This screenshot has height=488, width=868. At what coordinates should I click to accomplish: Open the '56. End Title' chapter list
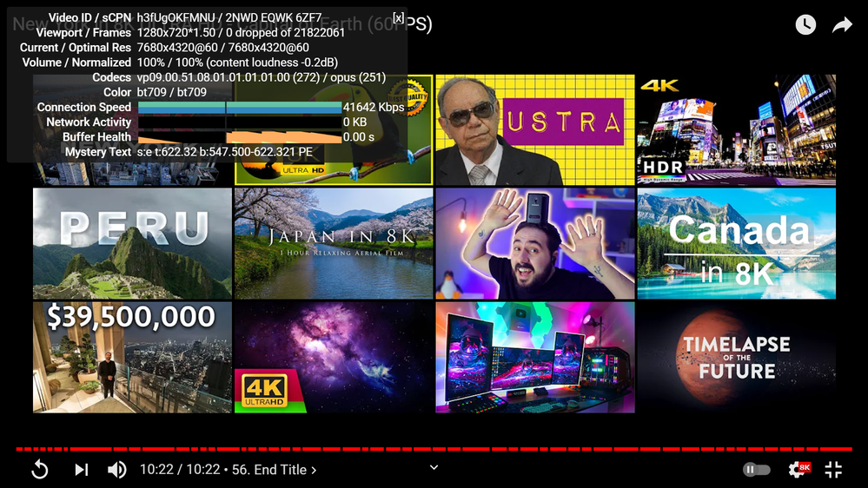click(275, 470)
